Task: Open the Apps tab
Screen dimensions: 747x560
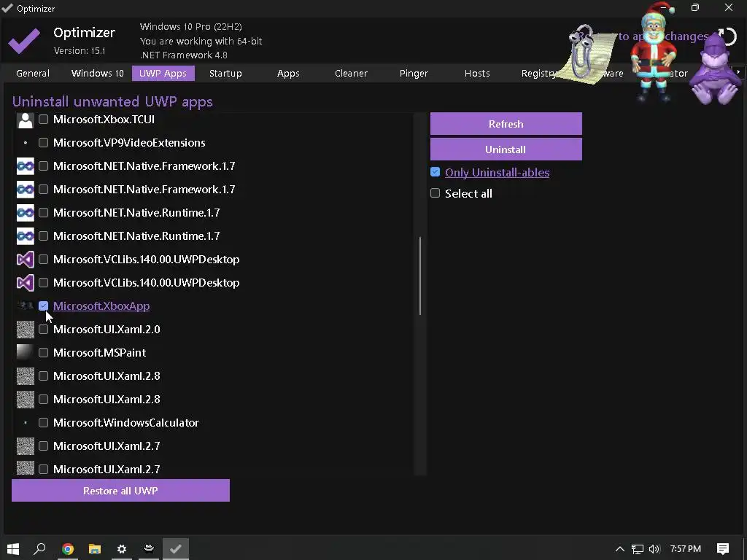Action: coord(288,74)
